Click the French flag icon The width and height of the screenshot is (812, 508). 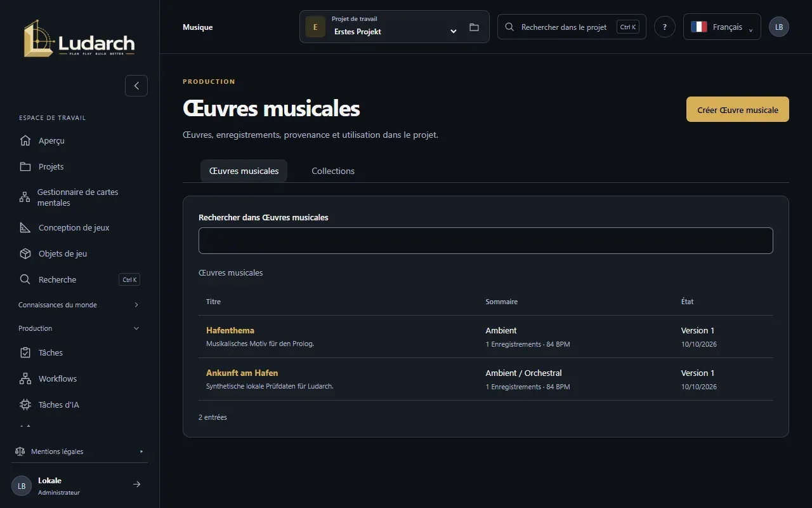point(699,27)
